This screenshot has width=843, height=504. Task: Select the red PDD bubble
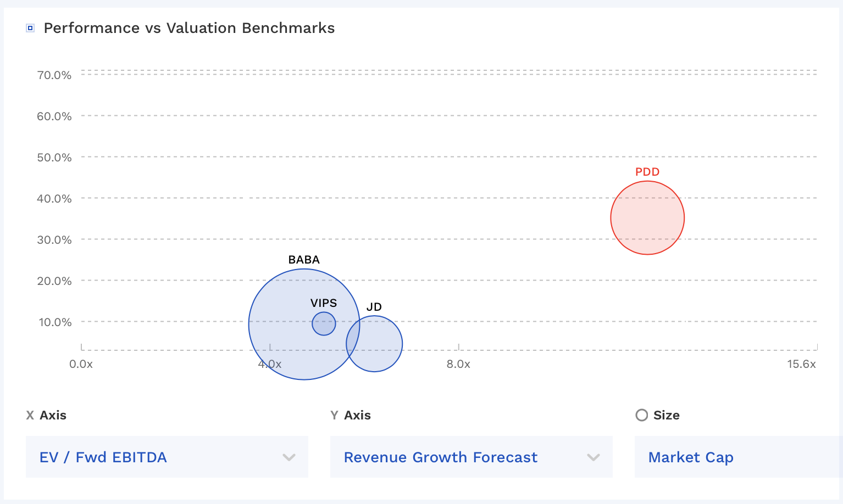coord(647,218)
